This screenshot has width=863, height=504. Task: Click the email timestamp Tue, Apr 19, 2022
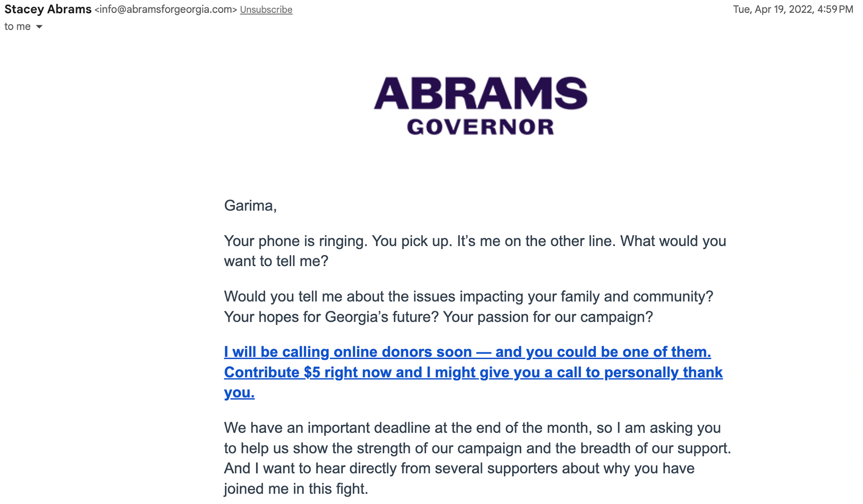click(792, 9)
